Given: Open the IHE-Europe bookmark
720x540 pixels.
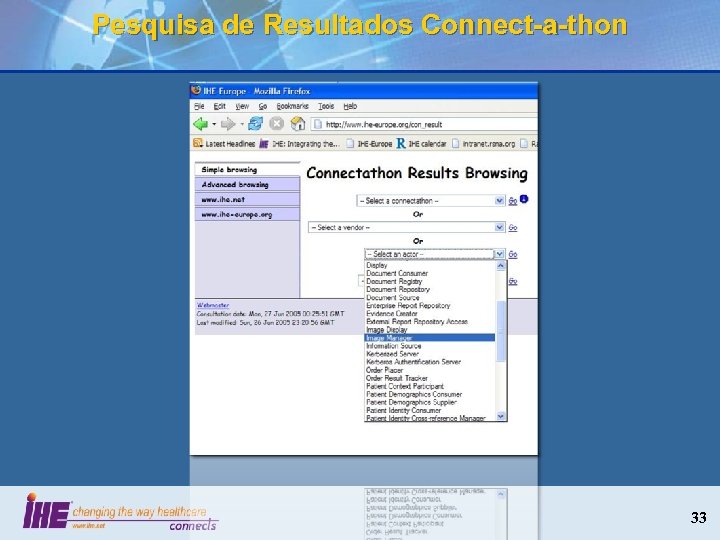Looking at the screenshot, I should coord(369,144).
